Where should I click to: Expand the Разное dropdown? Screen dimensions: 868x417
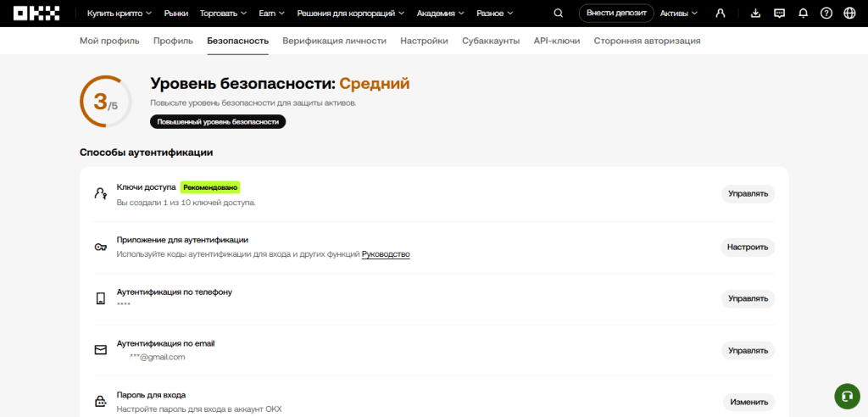(x=494, y=14)
